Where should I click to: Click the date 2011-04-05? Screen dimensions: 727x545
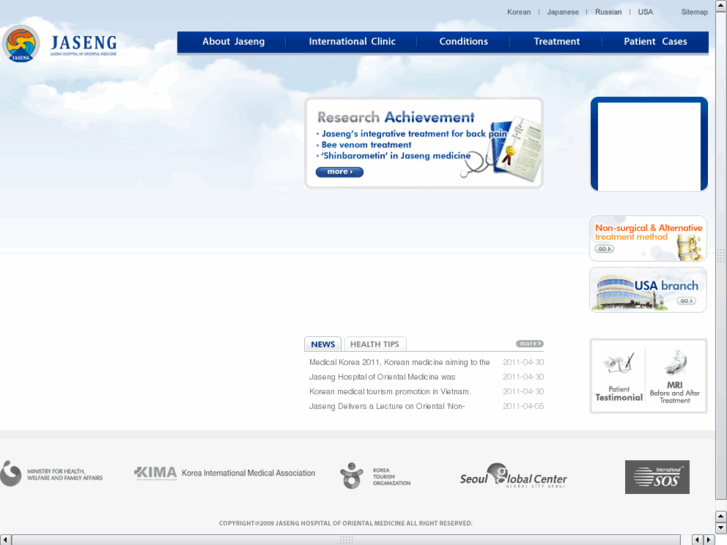tap(523, 406)
